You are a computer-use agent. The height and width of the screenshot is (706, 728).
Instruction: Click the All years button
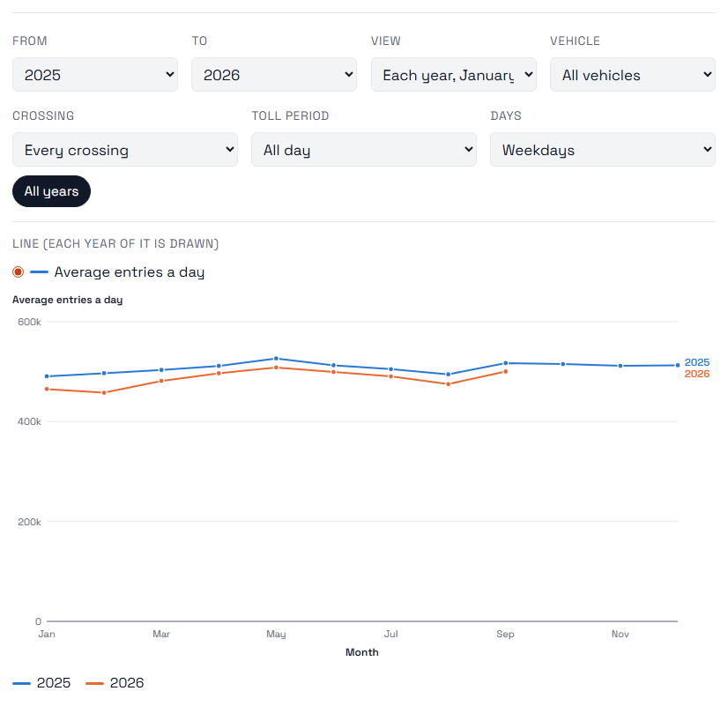(x=51, y=191)
